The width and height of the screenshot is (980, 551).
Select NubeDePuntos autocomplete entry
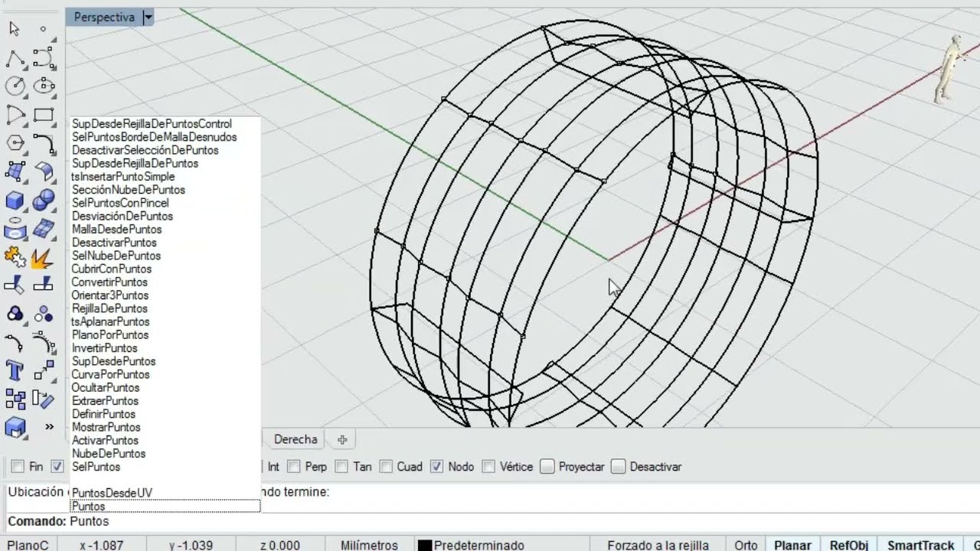point(108,454)
